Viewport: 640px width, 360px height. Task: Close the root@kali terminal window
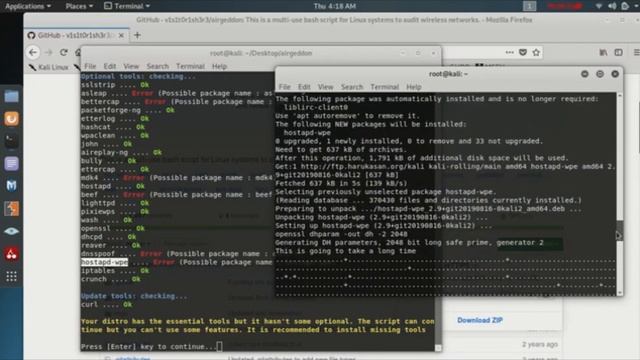click(615, 74)
